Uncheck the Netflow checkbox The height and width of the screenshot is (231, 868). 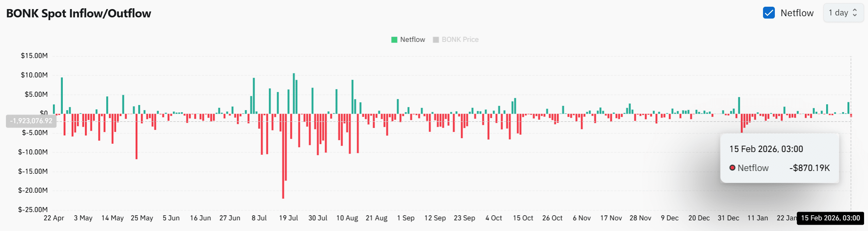click(769, 13)
